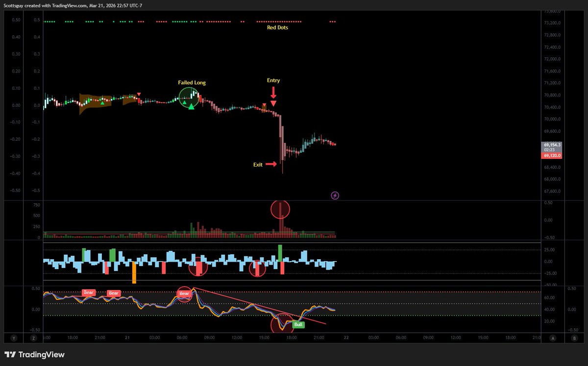Viewport: 588px width, 366px height.
Task: Click the 70,800.0 price axis value
Action: tap(552, 96)
